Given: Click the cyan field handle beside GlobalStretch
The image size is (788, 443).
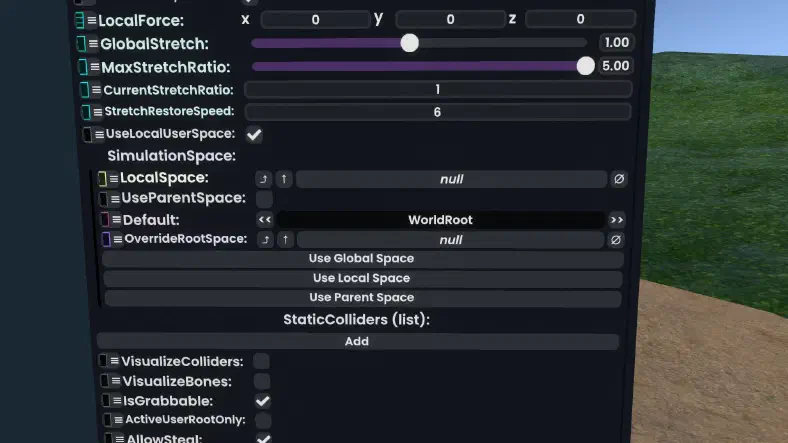Looking at the screenshot, I should tap(81, 44).
